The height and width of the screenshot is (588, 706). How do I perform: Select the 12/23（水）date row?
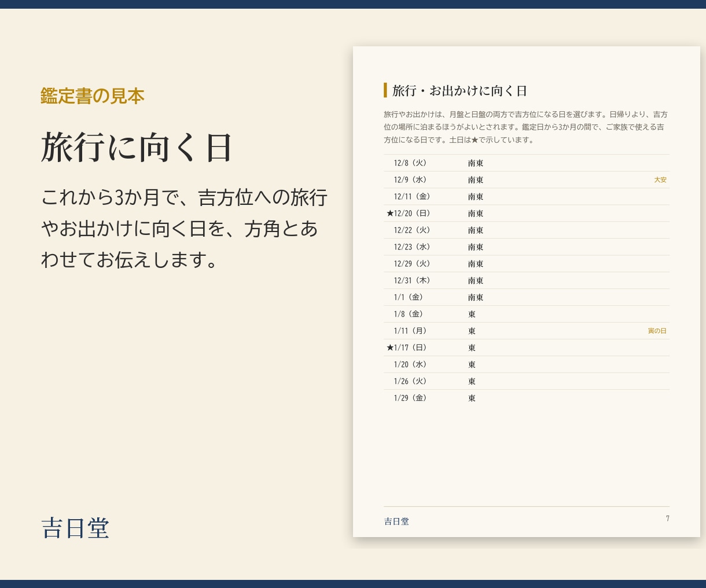[x=527, y=247]
